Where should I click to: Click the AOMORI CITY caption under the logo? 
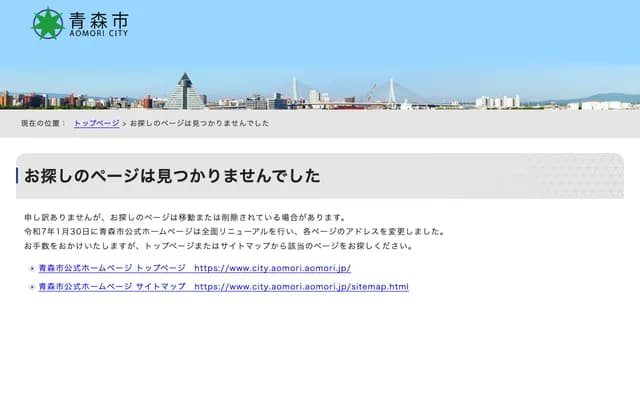pos(98,34)
